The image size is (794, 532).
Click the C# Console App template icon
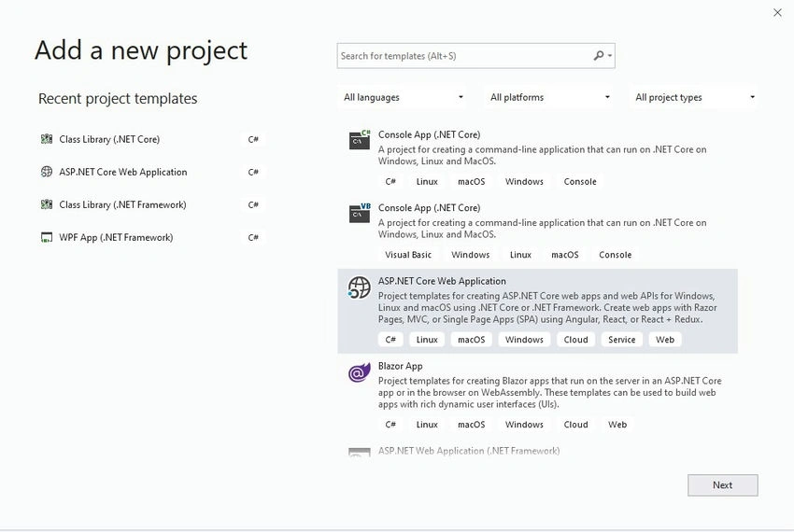click(360, 140)
